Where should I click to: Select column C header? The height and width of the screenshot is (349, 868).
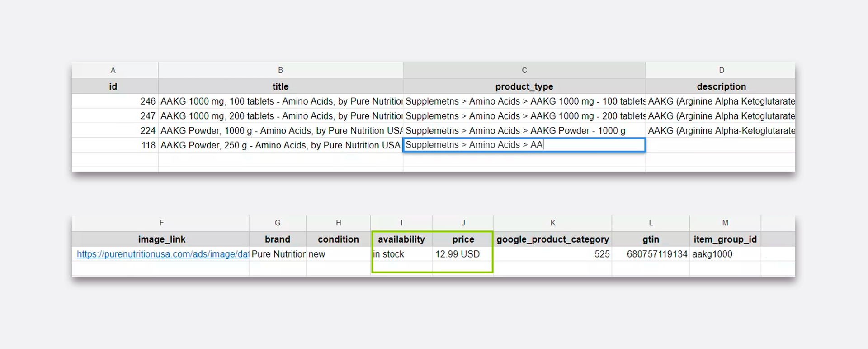click(x=524, y=70)
